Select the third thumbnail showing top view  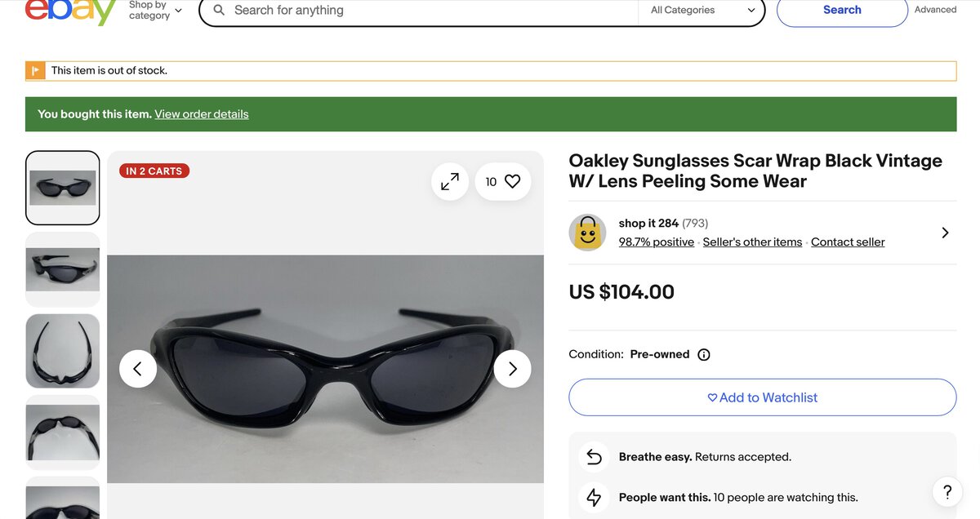coord(63,351)
